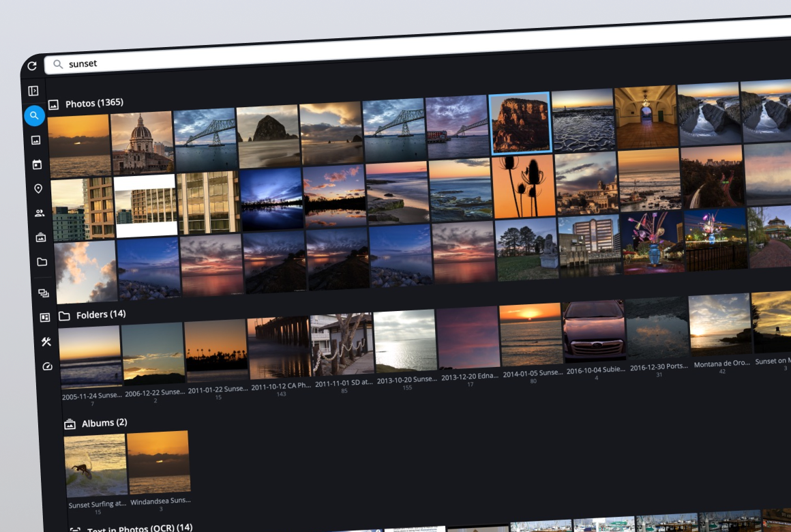Open the lion statue with pine trees photo

click(x=526, y=250)
